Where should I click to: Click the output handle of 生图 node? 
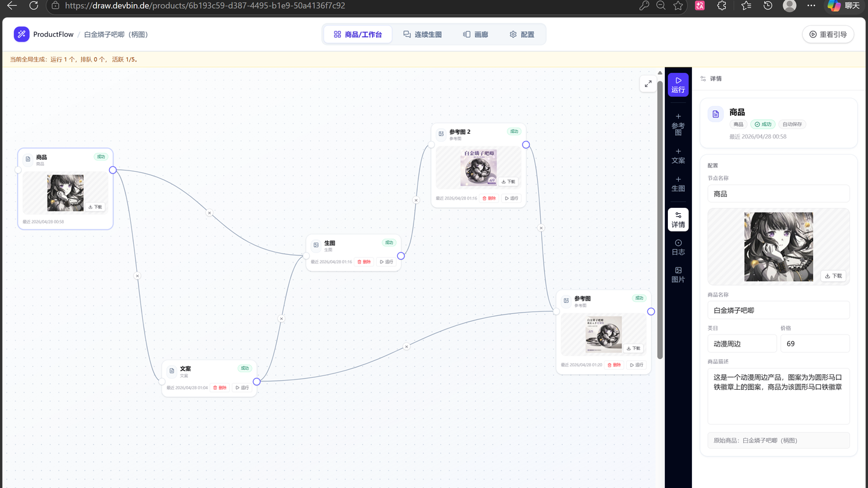point(401,256)
